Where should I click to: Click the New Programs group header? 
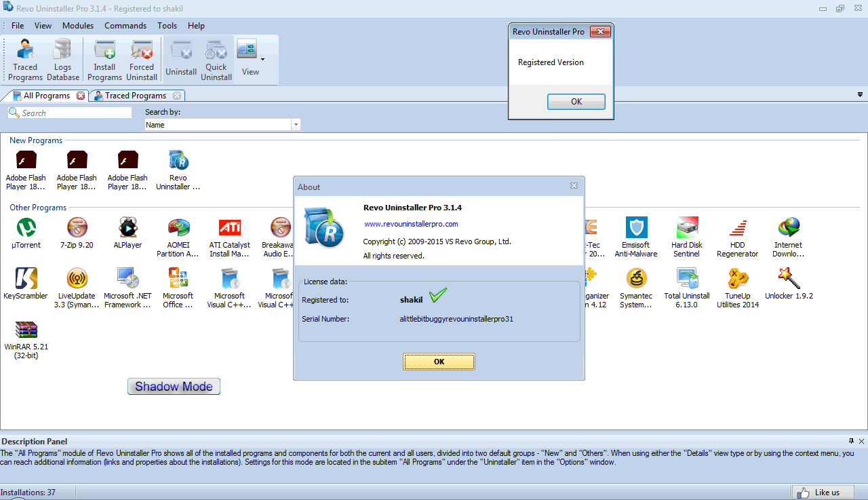pos(36,140)
